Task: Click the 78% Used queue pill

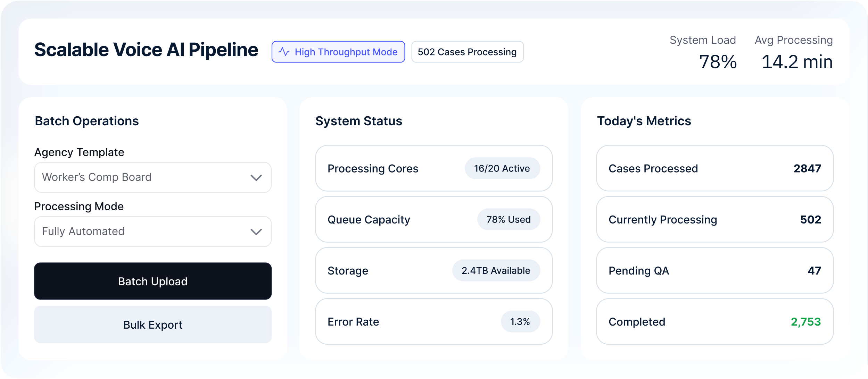Action: click(509, 220)
